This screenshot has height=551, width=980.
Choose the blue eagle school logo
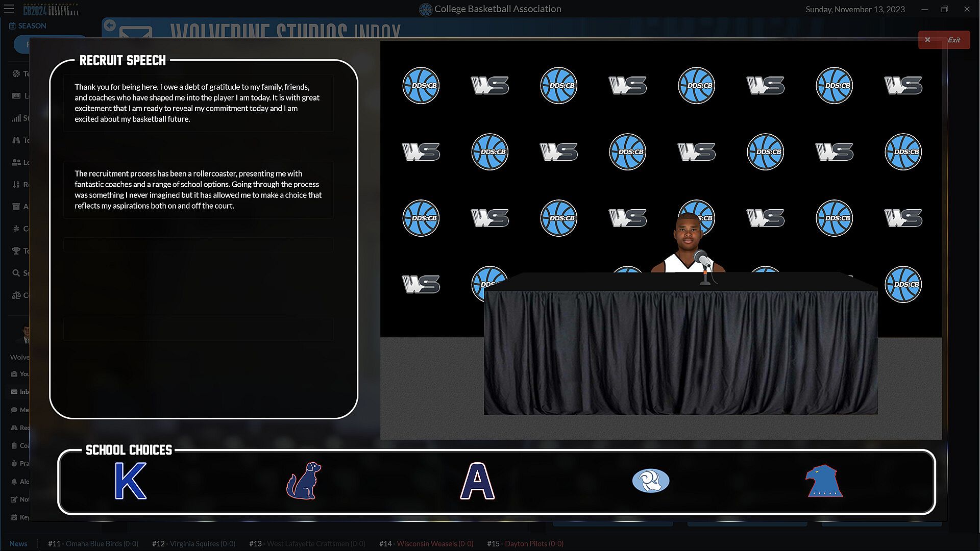click(823, 481)
